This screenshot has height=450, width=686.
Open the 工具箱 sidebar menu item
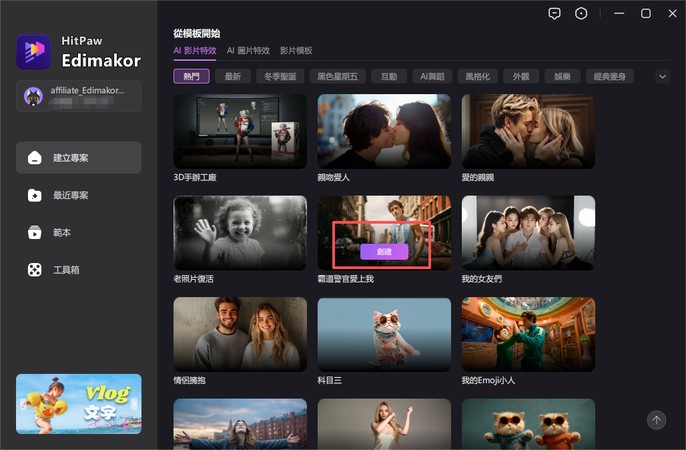coord(79,270)
